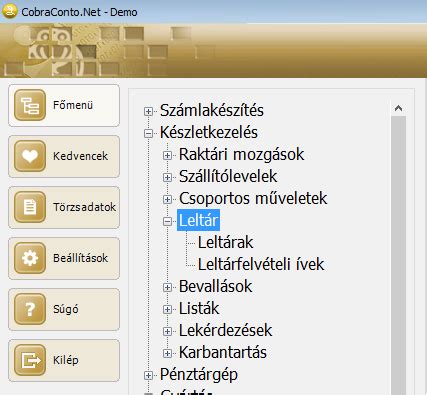Click the Kedvencek label text
Screen dimensions: 427x395
(80, 156)
